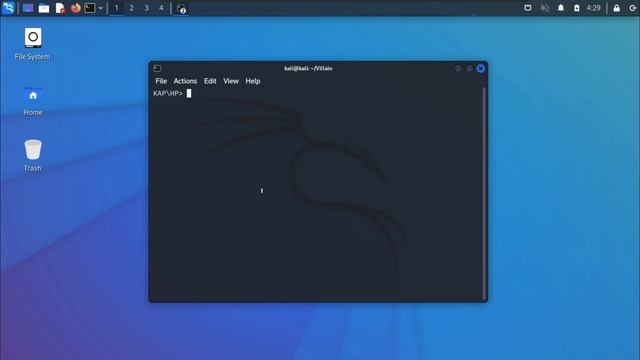Click the logout power icon

pyautogui.click(x=633, y=8)
